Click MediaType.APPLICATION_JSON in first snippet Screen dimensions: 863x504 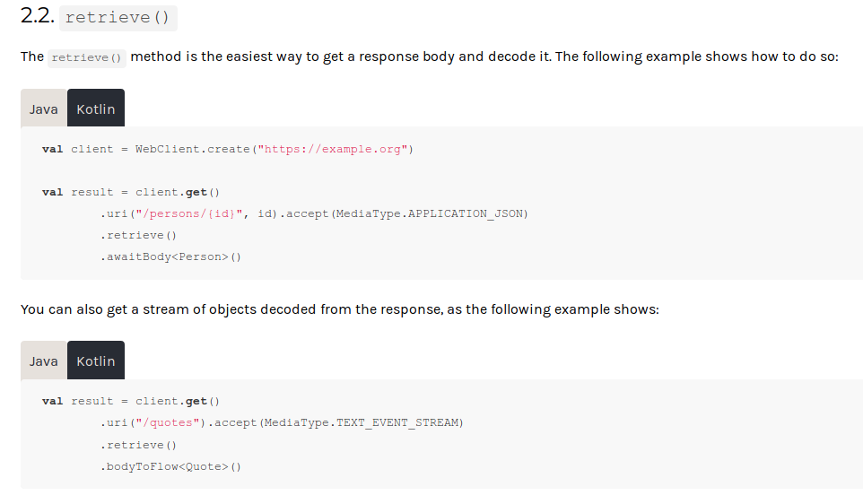click(x=429, y=213)
